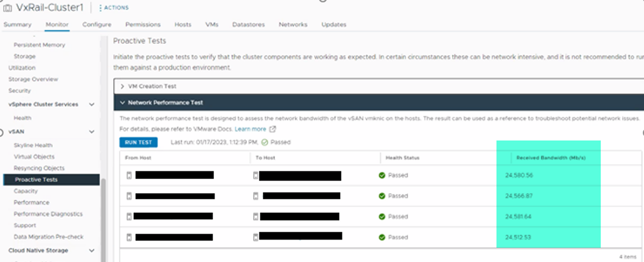Screen dimensions: 644x262
Task: Click the sidebar vertical scrollbar
Action: (x=104, y=220)
